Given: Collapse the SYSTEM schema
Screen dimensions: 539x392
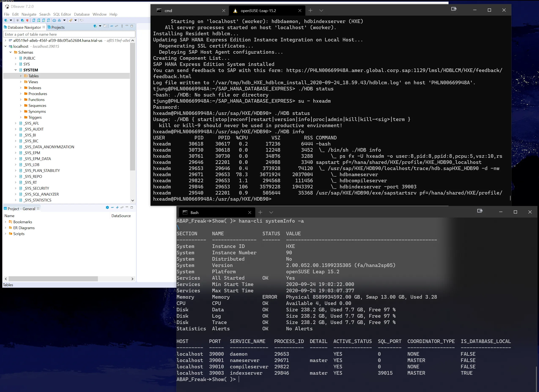Looking at the screenshot, I should pyautogui.click(x=16, y=70).
